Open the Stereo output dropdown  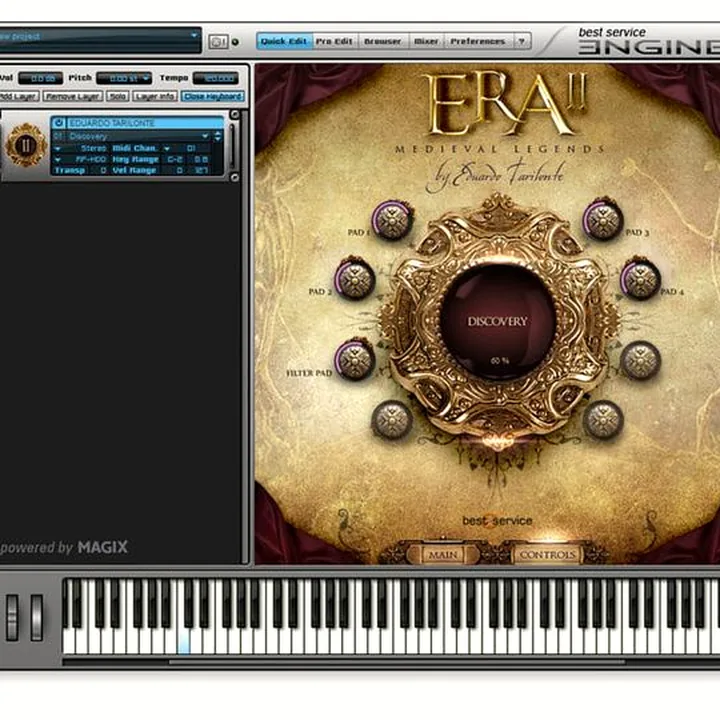pos(58,148)
